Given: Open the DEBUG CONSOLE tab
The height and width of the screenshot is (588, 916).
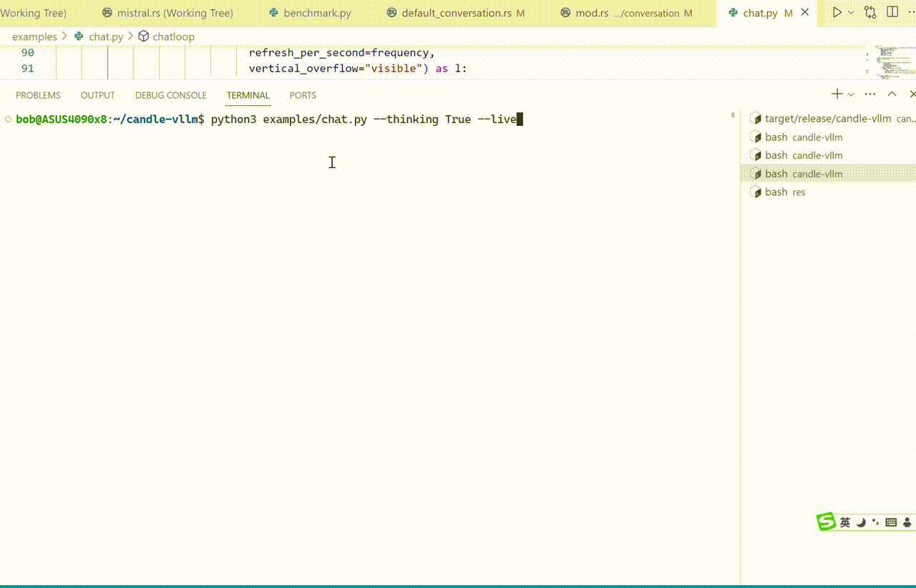Looking at the screenshot, I should [x=170, y=95].
